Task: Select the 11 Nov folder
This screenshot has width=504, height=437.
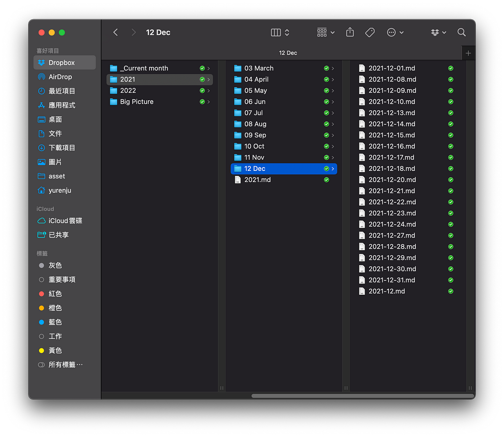Action: coord(254,157)
